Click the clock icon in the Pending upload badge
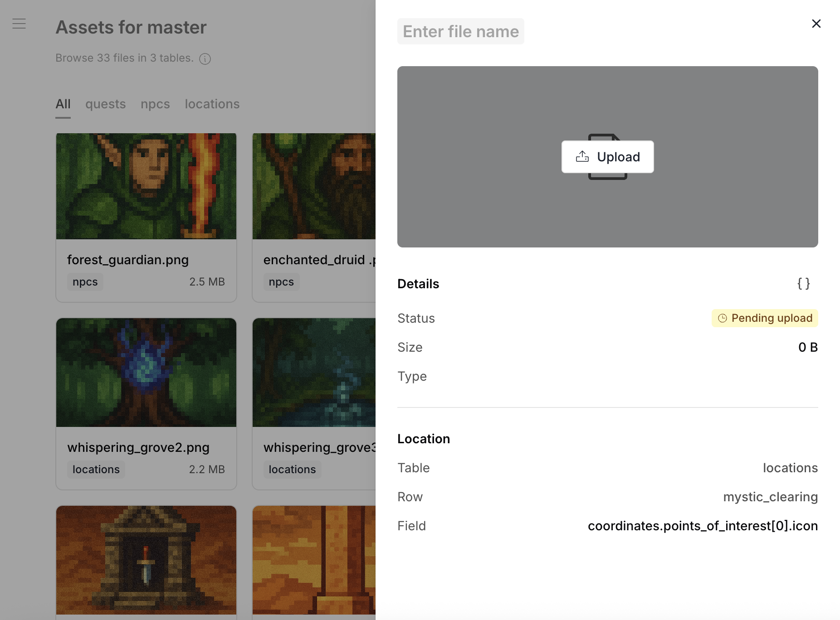 pyautogui.click(x=723, y=318)
